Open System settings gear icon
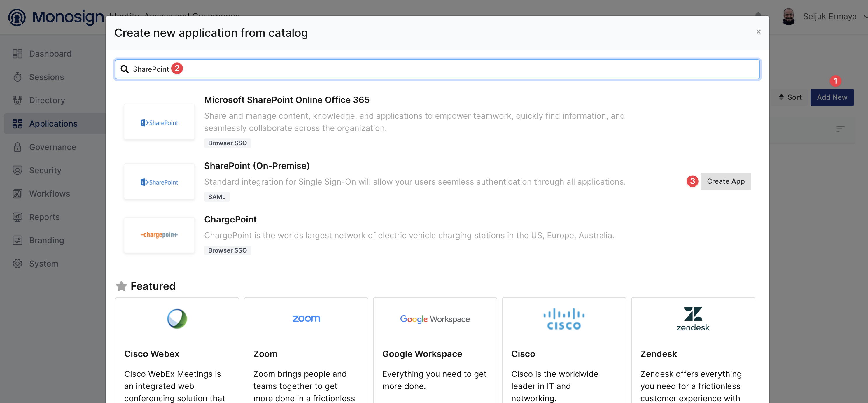Image resolution: width=868 pixels, height=403 pixels. click(17, 263)
